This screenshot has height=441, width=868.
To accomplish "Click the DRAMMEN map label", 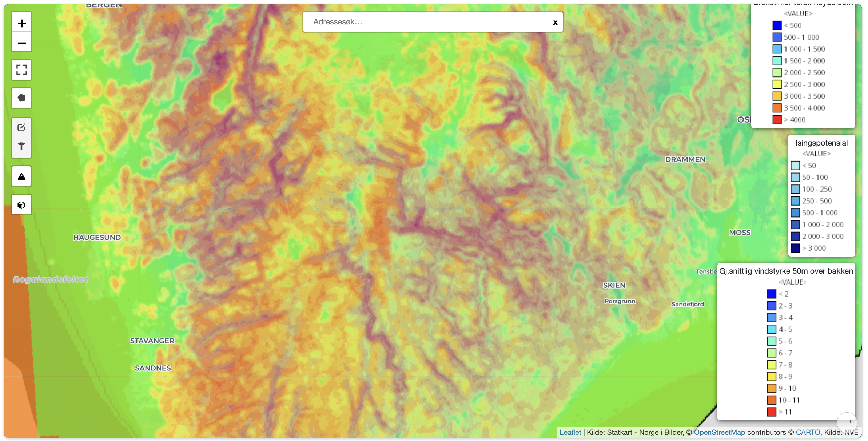I will pos(685,159).
